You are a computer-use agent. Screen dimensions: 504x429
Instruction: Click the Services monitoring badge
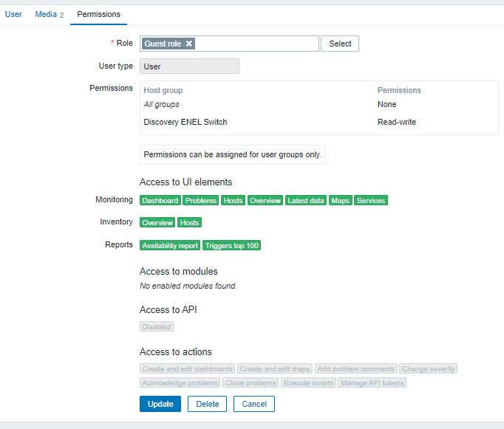point(371,201)
